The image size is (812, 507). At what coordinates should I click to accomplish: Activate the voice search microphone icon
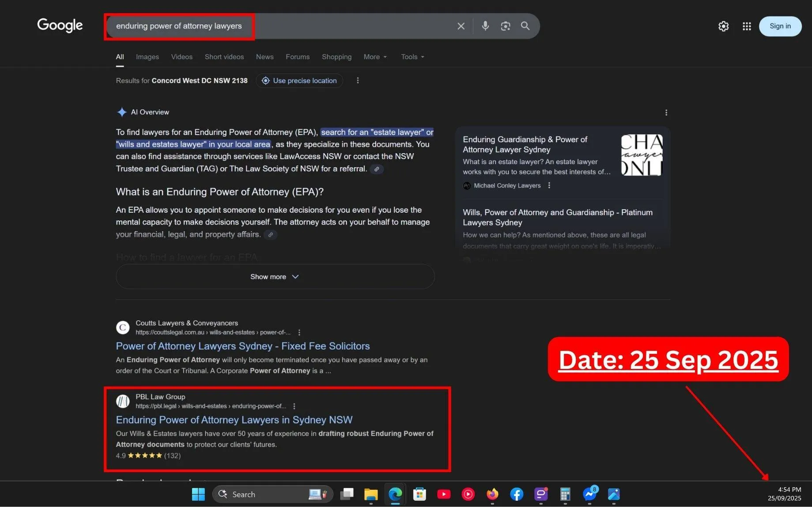coord(484,26)
